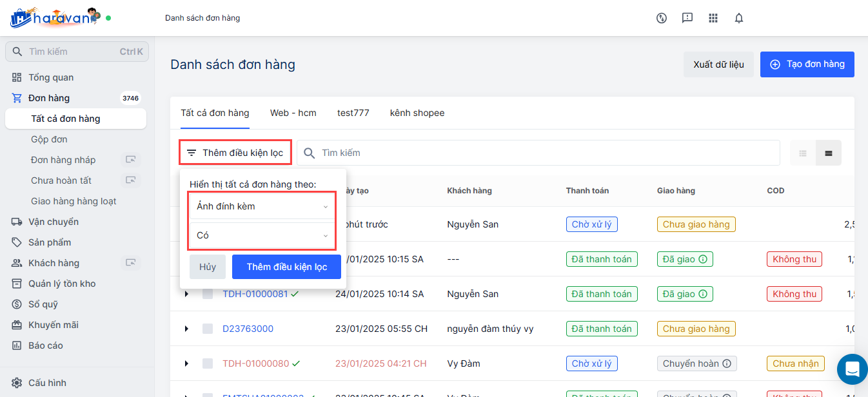Expand the row of order D23763000
This screenshot has height=397, width=868.
pyautogui.click(x=186, y=329)
